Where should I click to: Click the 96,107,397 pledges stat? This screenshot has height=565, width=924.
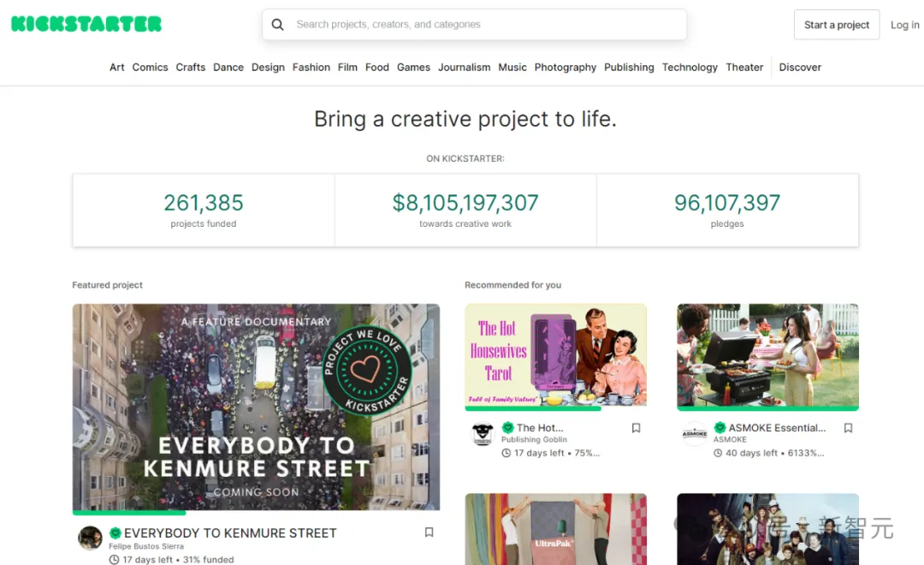[x=727, y=210]
